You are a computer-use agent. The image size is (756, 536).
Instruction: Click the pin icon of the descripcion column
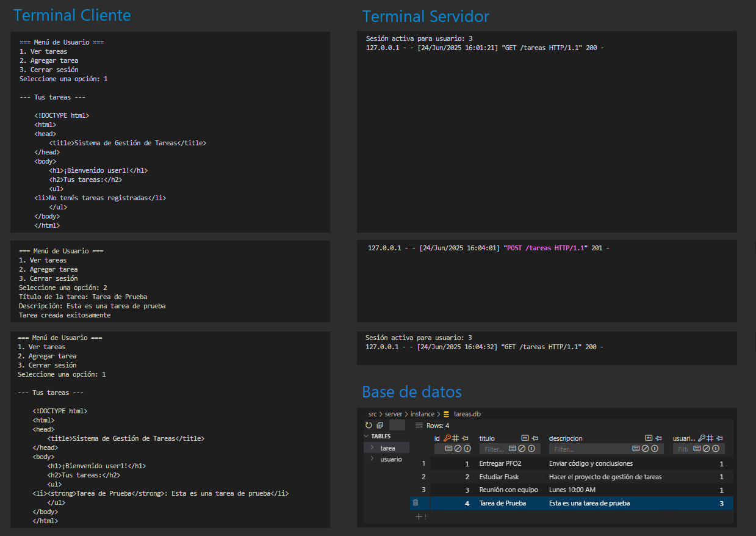(x=658, y=438)
